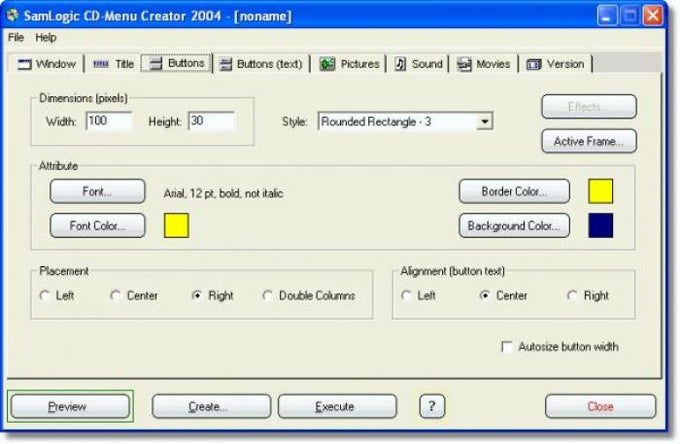Click the yellow font color swatch
This screenshot has width=680, height=444.
(x=176, y=225)
